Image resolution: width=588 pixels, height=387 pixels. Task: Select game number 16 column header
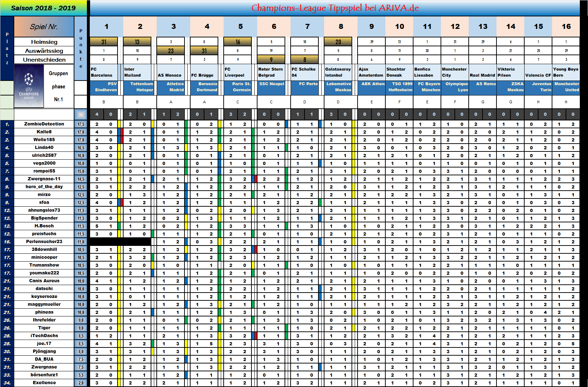point(566,27)
